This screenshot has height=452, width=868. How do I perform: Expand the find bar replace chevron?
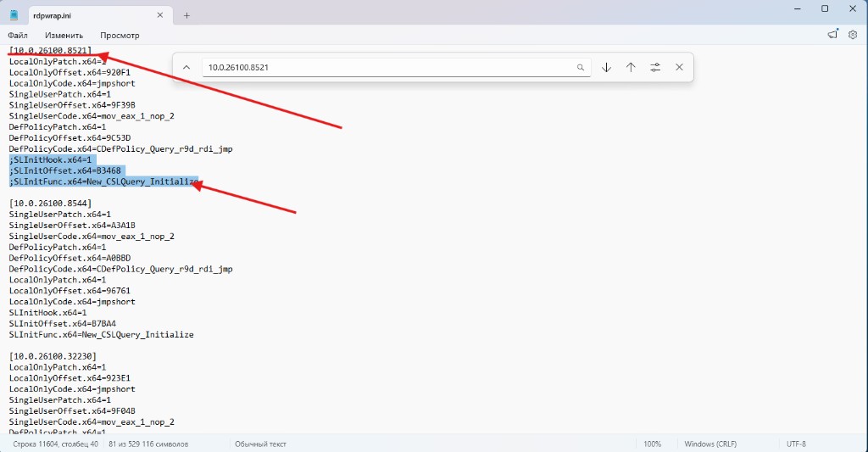pos(186,67)
